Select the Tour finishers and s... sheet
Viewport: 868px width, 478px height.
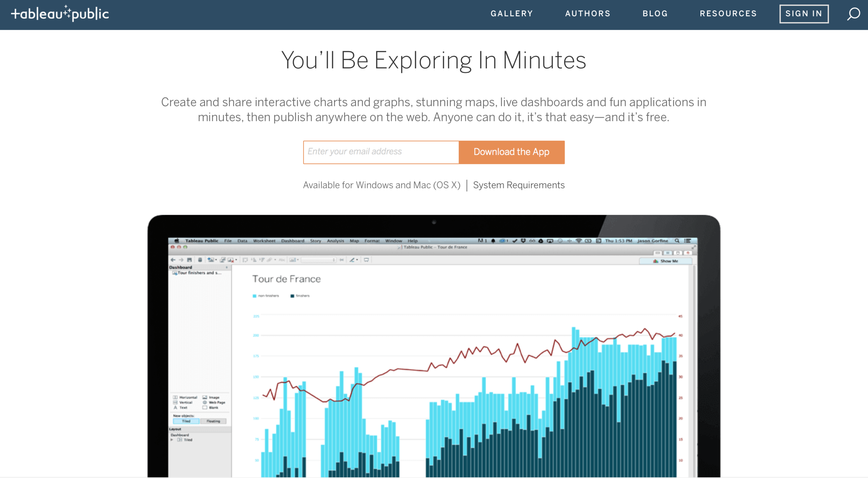(197, 273)
